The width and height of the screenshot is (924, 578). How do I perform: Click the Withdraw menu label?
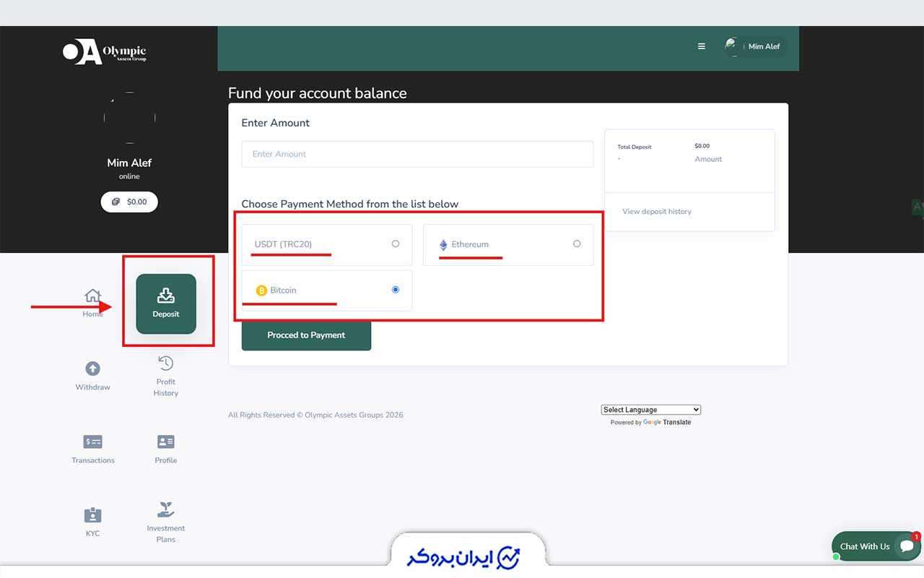(x=92, y=387)
